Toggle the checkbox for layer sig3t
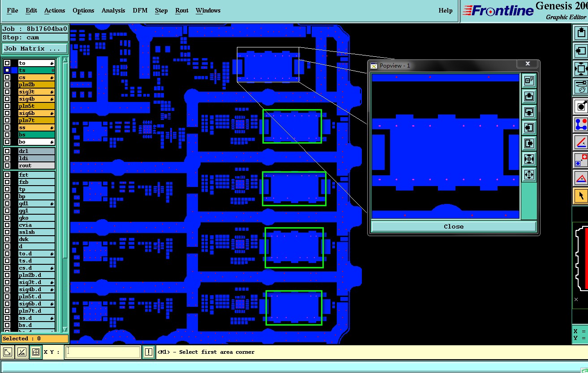 click(7, 92)
